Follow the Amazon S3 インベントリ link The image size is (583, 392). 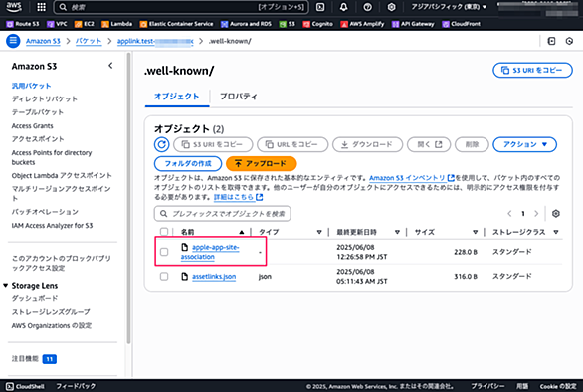412,178
